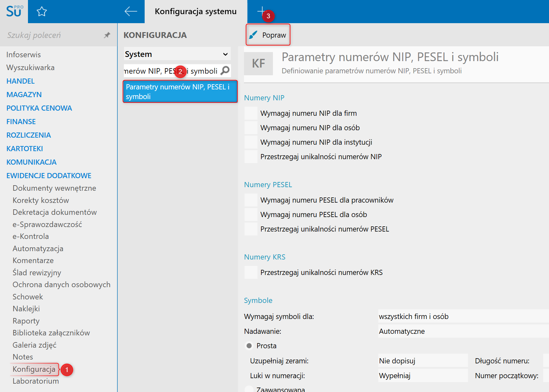Open Nadawanie Automatyczne dropdown
Viewport: 549px width, 392px height.
point(464,331)
